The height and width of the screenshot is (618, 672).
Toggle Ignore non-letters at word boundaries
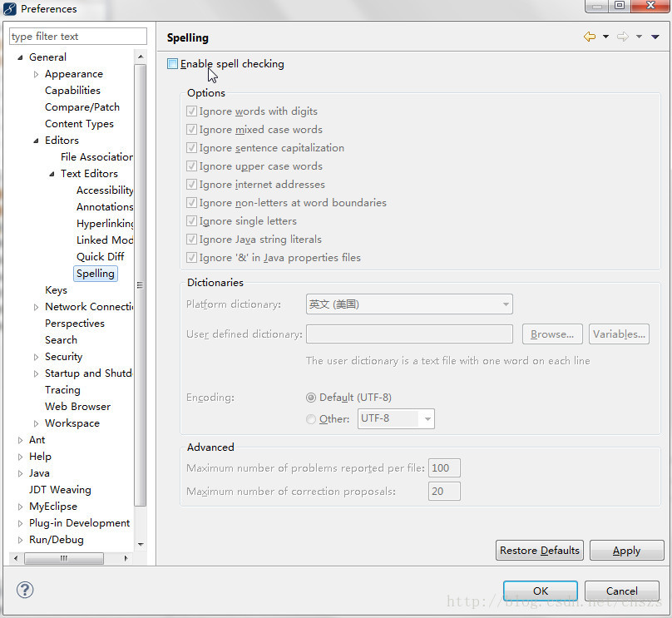click(191, 203)
